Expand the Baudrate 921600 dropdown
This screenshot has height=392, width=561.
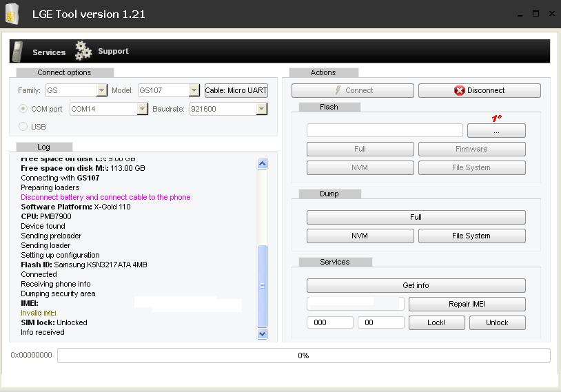pos(261,109)
